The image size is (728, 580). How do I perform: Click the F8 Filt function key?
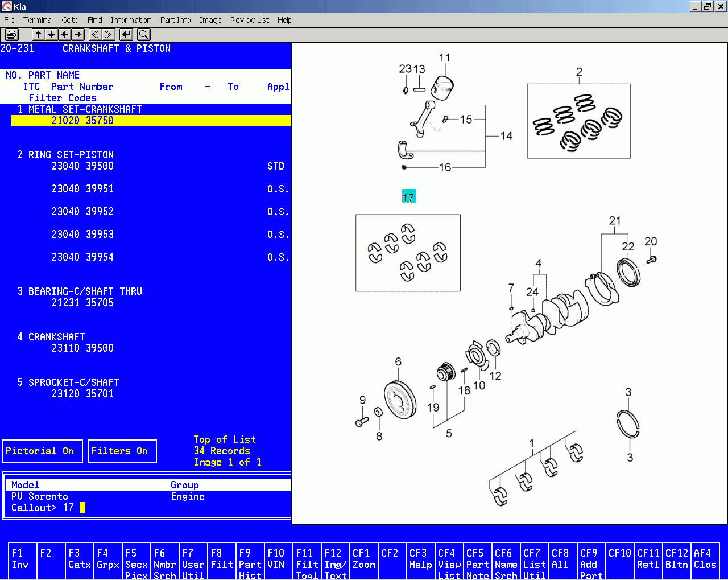pos(222,562)
